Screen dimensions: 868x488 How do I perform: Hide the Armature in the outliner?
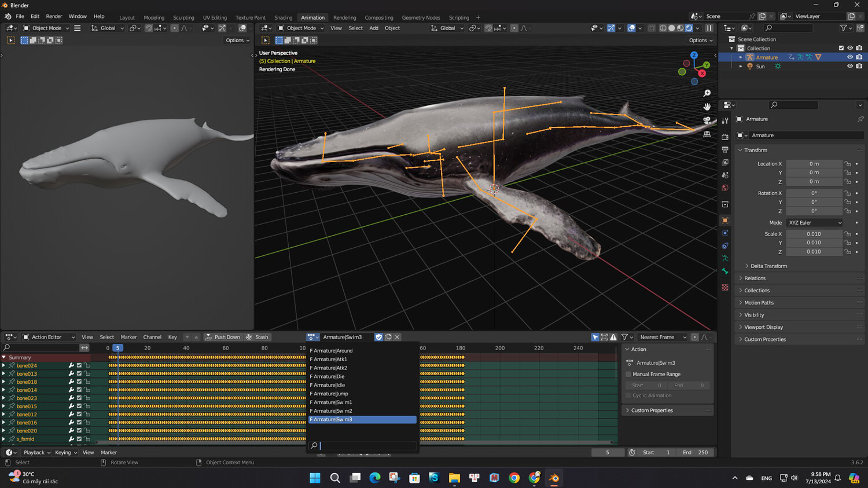(849, 57)
